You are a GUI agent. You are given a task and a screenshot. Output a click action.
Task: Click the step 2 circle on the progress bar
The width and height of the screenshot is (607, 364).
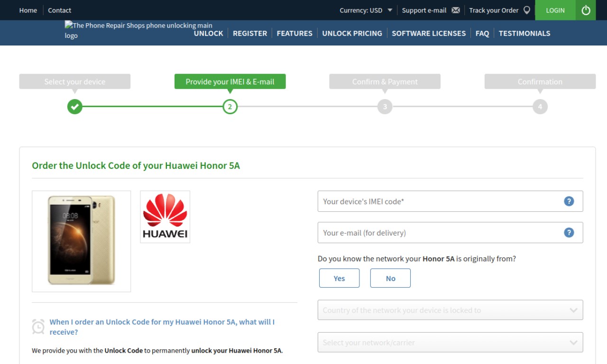point(230,107)
